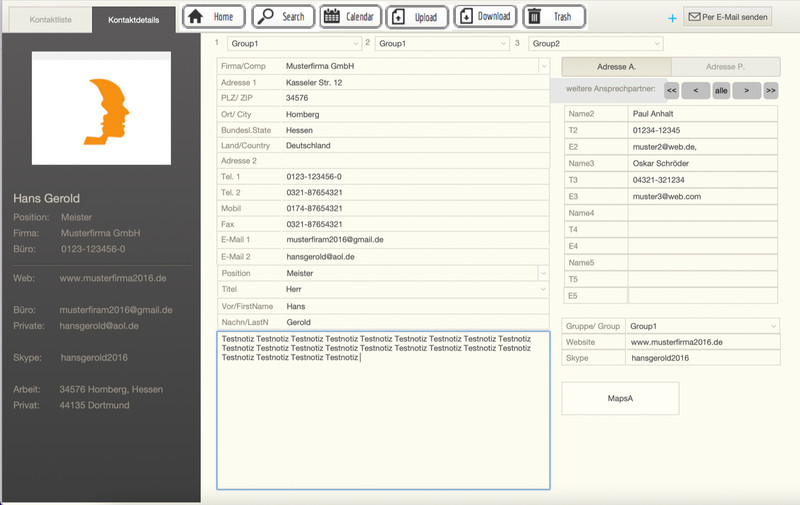Go to previous contact with < button
Image resolution: width=800 pixels, height=505 pixels.
[x=695, y=90]
